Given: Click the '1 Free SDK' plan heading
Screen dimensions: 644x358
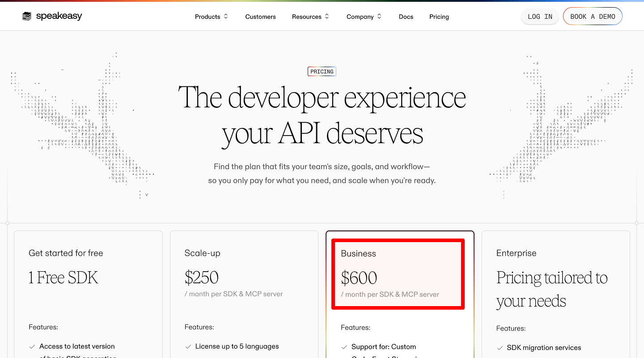Looking at the screenshot, I should [x=63, y=277].
